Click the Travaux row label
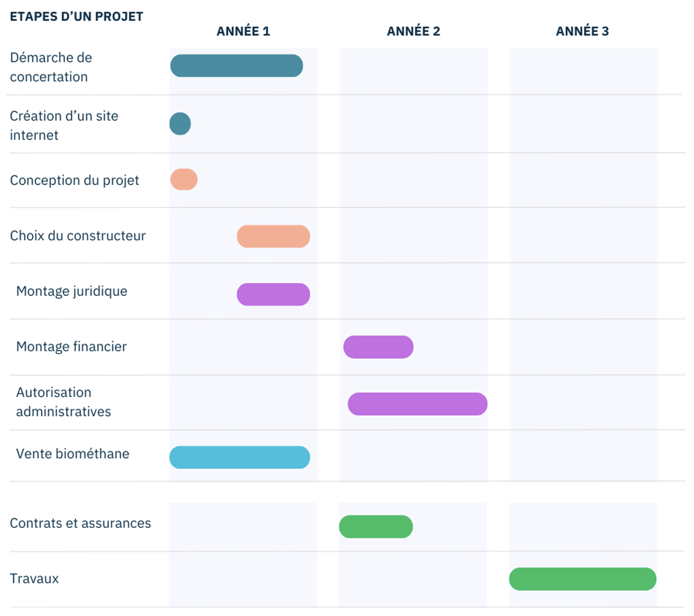Screen dimensions: 694x616 pyautogui.click(x=34, y=579)
